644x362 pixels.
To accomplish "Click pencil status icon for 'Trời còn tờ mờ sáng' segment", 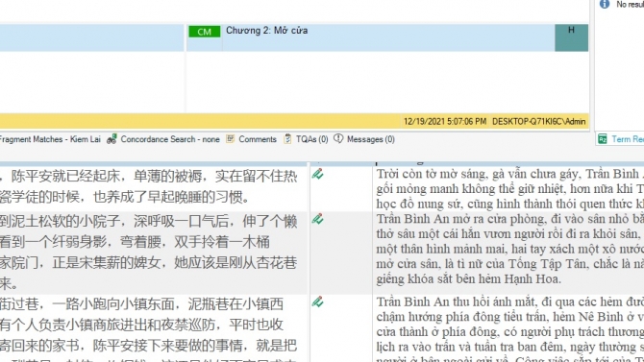I will 317,174.
